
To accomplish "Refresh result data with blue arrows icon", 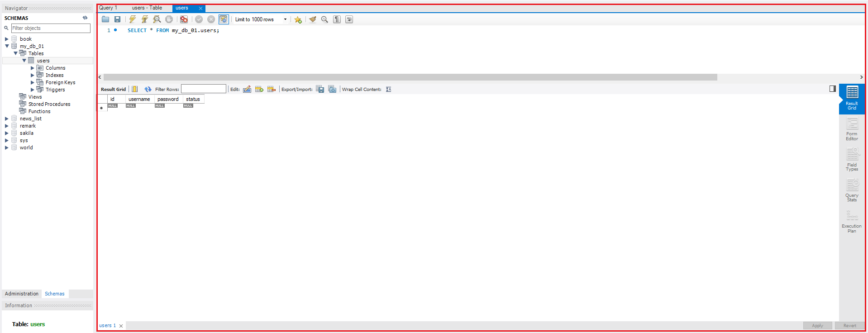I will (x=148, y=89).
